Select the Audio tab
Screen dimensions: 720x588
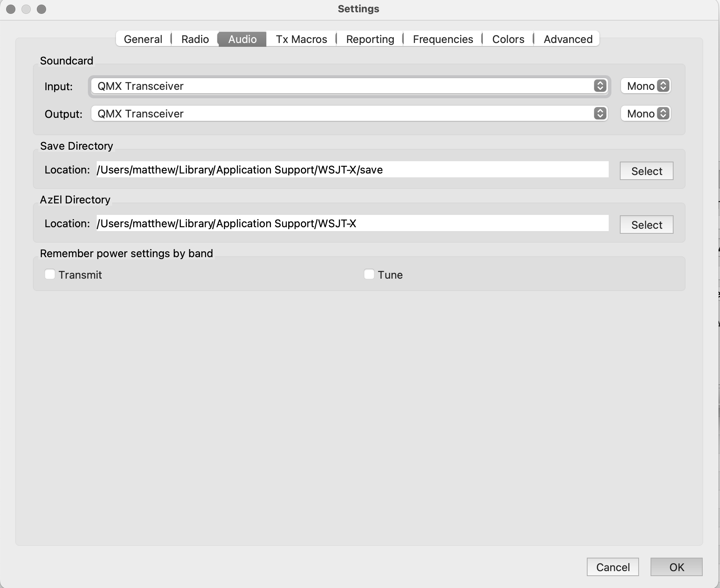click(x=242, y=39)
